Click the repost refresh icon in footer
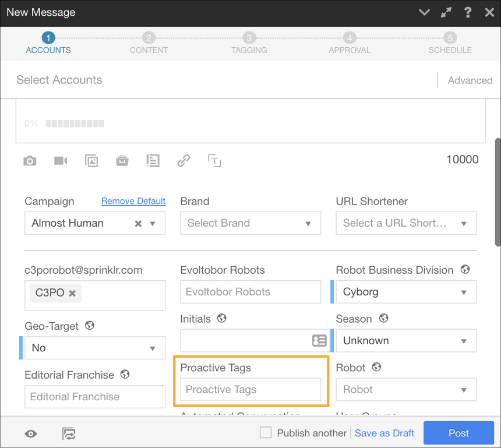 [69, 434]
